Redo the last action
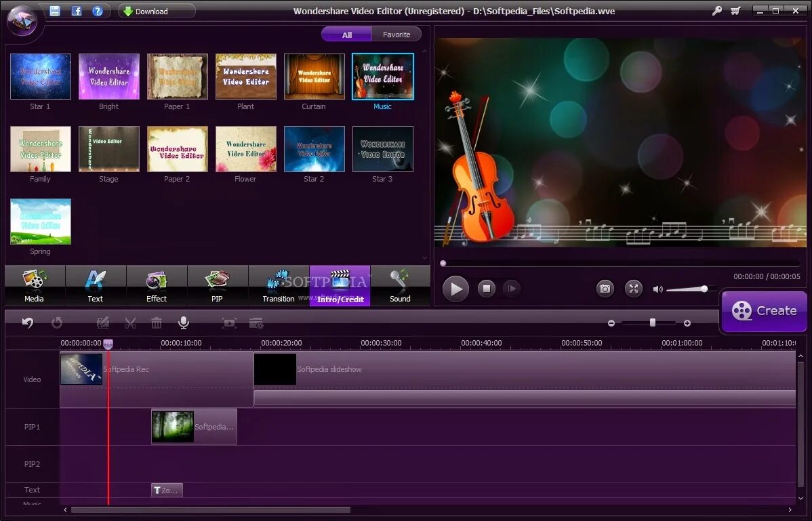The image size is (812, 521). (x=57, y=323)
